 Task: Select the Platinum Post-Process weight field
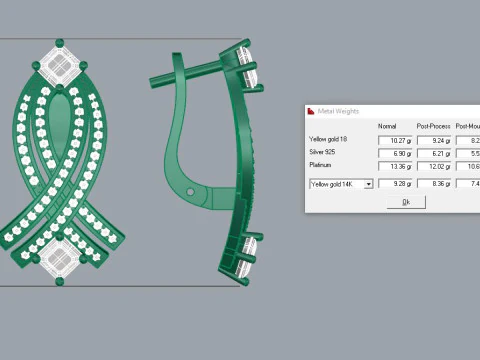434,166
